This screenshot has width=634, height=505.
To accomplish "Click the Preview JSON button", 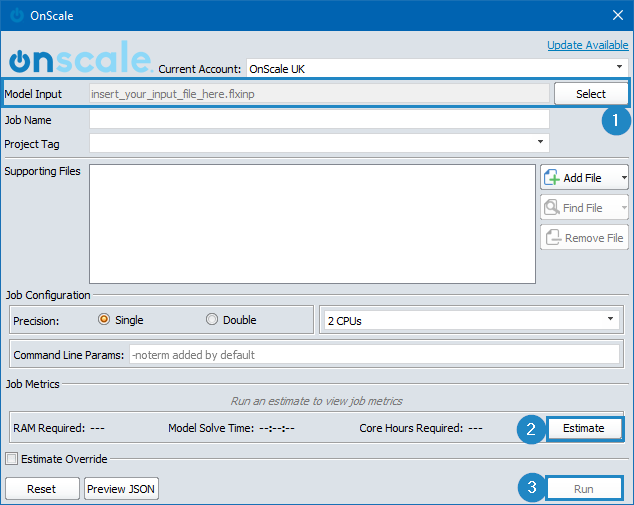I will (121, 489).
